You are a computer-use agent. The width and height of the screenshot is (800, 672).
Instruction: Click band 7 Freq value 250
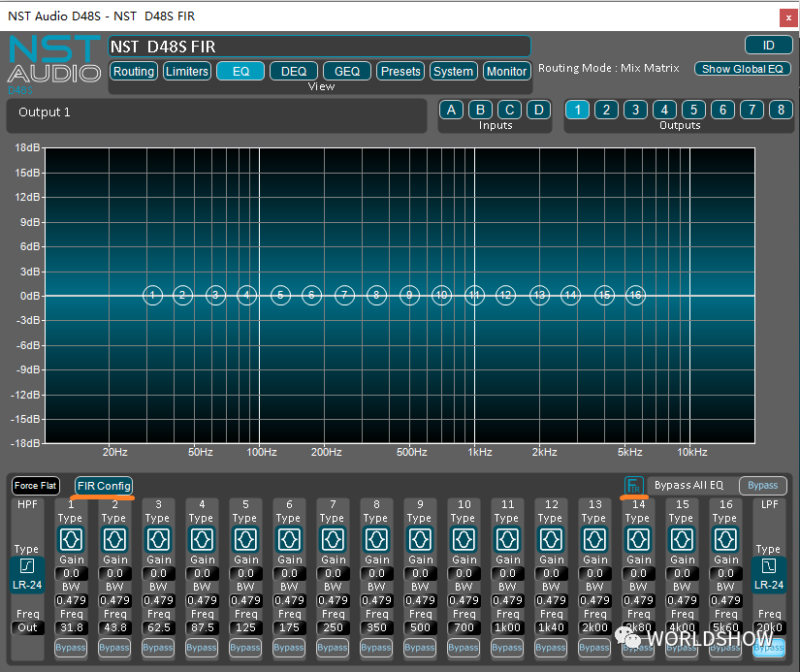[333, 627]
